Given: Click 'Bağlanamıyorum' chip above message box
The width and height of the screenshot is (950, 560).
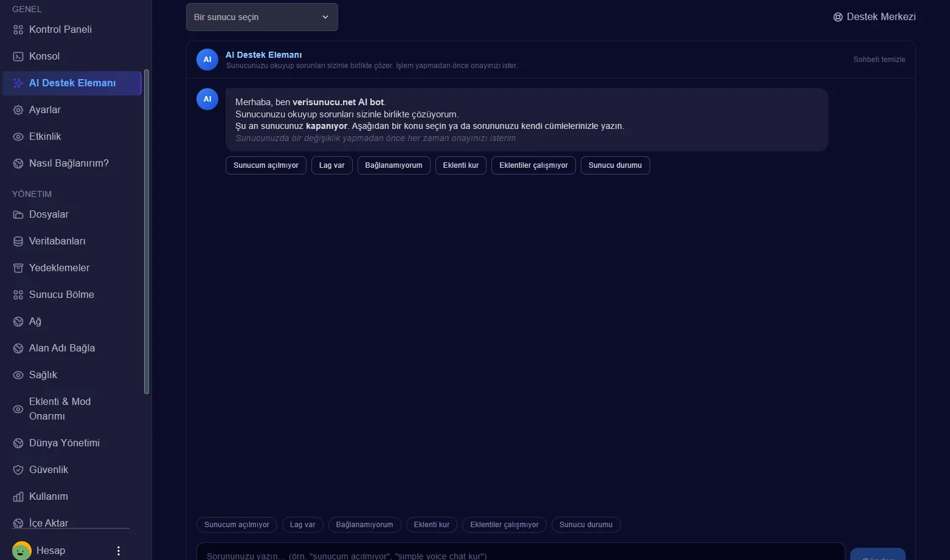Looking at the screenshot, I should (x=365, y=525).
